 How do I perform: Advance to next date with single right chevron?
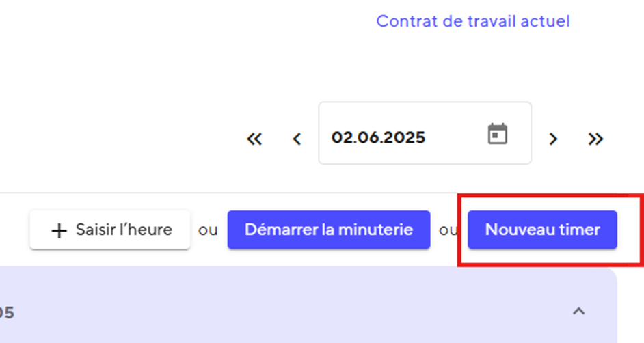click(x=553, y=139)
